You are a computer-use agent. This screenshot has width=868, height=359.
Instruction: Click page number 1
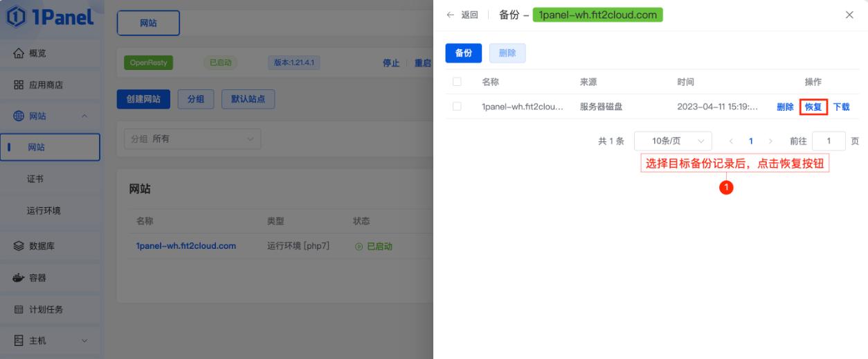point(751,141)
